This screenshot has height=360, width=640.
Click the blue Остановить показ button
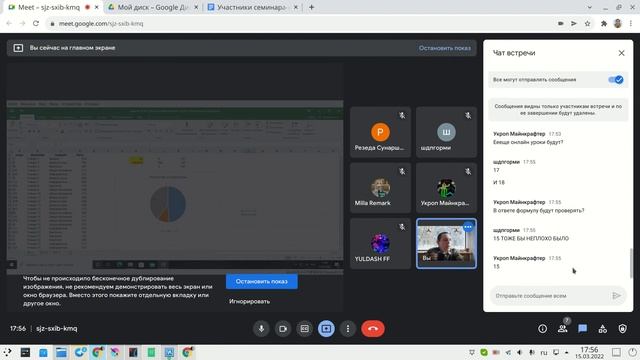(262, 281)
